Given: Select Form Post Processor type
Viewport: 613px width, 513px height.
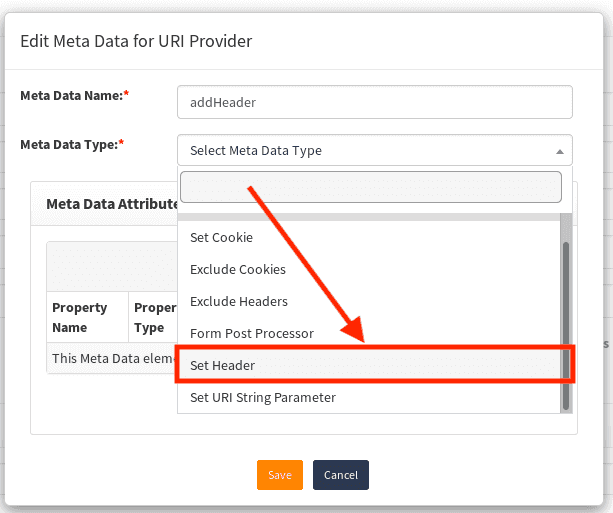Looking at the screenshot, I should [251, 334].
